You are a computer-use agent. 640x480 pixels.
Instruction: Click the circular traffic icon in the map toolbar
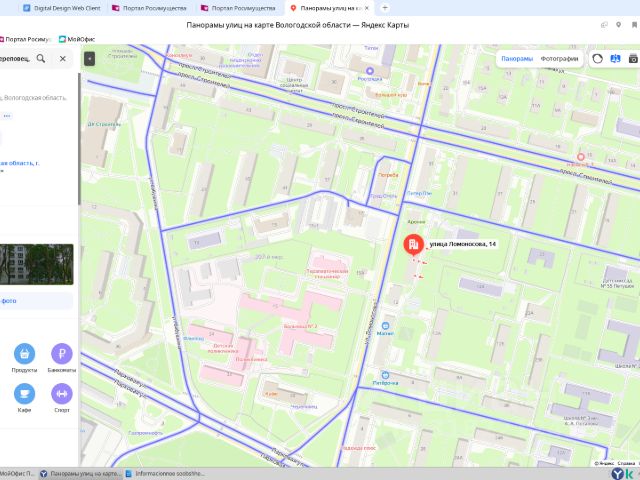[598, 59]
